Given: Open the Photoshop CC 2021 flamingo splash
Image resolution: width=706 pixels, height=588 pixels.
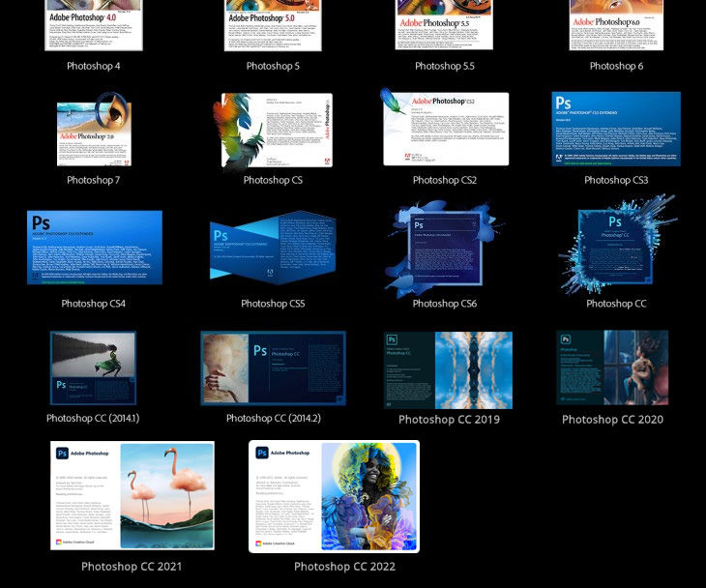Looking at the screenshot, I should pyautogui.click(x=132, y=495).
